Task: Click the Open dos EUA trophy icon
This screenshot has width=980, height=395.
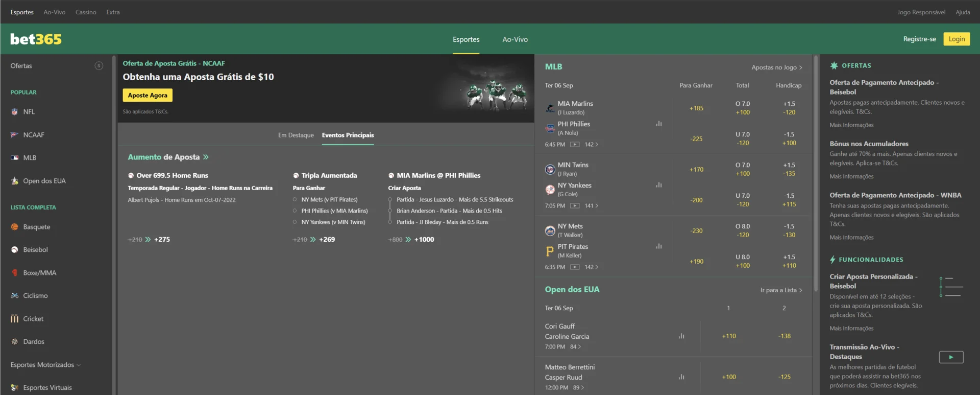Action: pyautogui.click(x=14, y=181)
